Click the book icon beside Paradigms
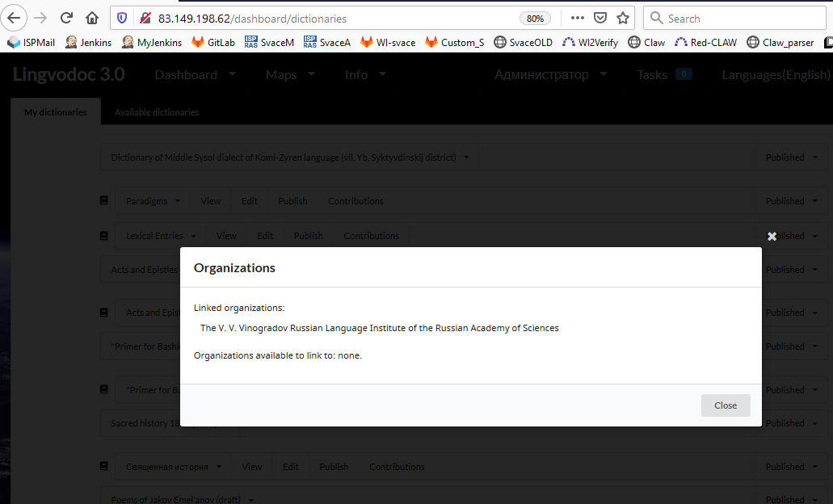Image resolution: width=833 pixels, height=504 pixels. coord(103,199)
